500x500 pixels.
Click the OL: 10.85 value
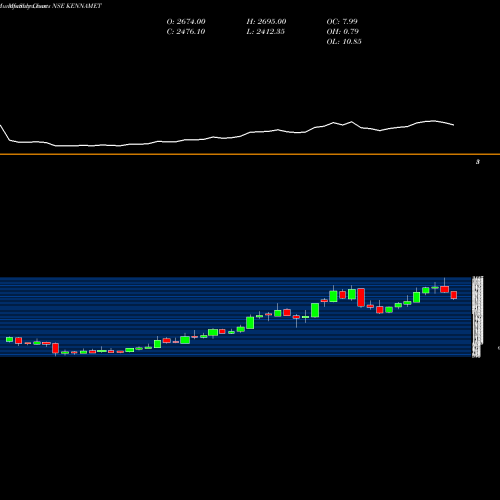(x=344, y=42)
